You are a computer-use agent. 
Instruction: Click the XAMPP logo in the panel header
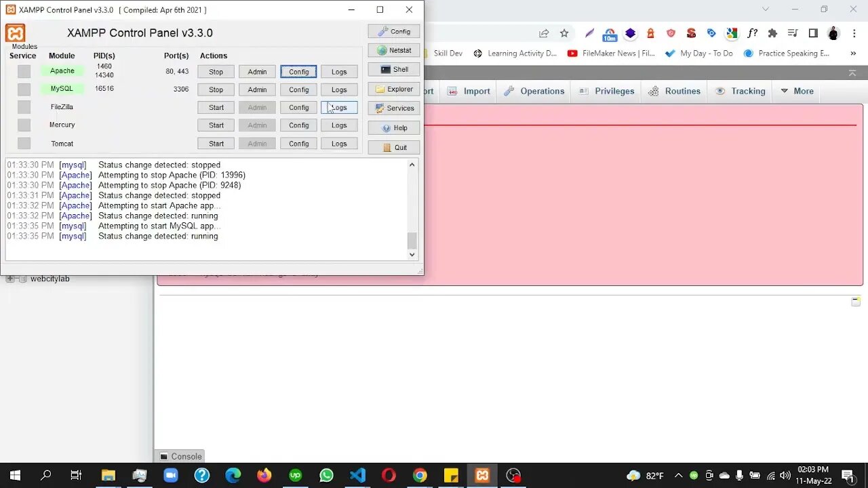15,33
